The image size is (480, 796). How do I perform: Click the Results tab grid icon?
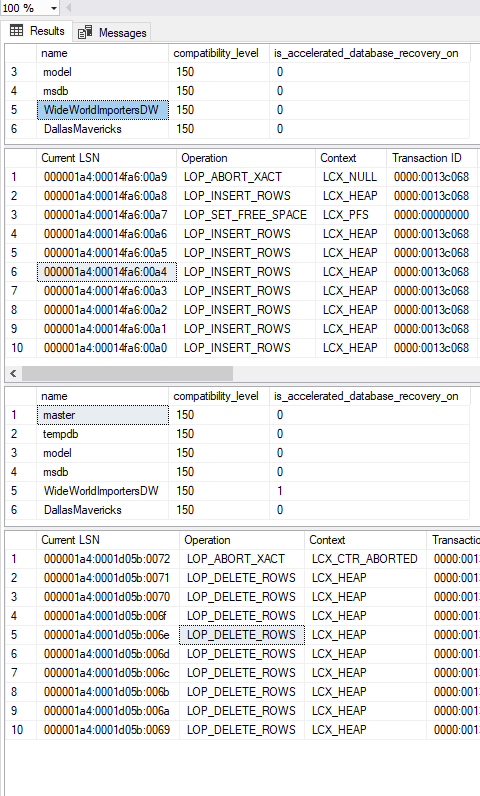pos(17,30)
